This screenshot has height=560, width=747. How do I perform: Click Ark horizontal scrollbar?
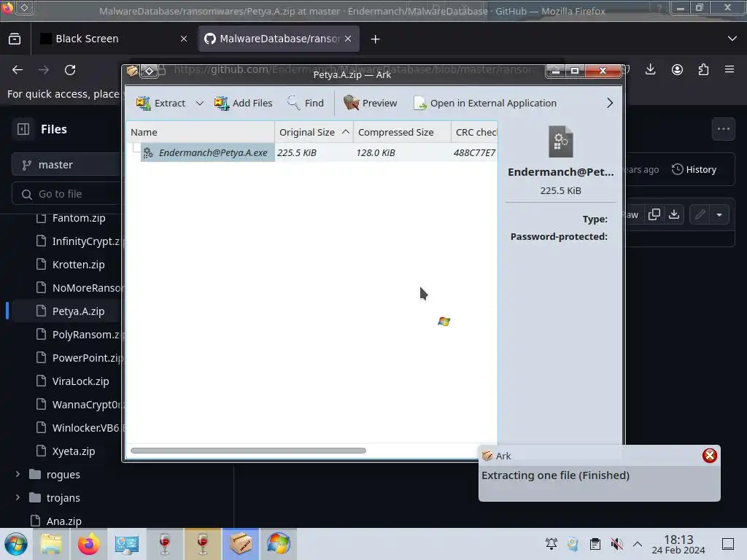248,451
